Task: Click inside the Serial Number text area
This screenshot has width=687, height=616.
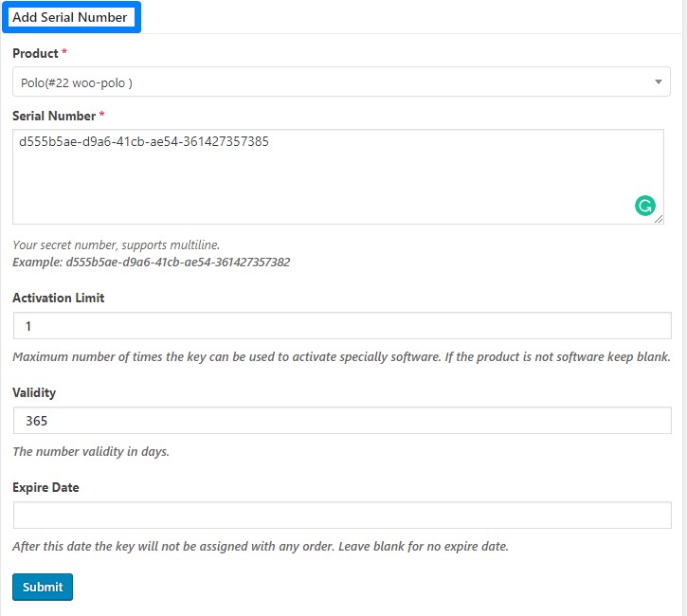Action: pos(338,176)
